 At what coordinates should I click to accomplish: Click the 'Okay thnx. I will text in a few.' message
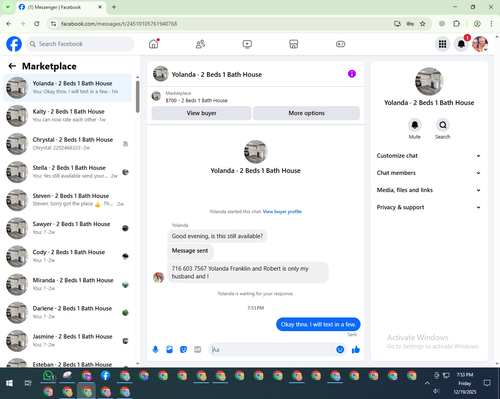click(318, 324)
